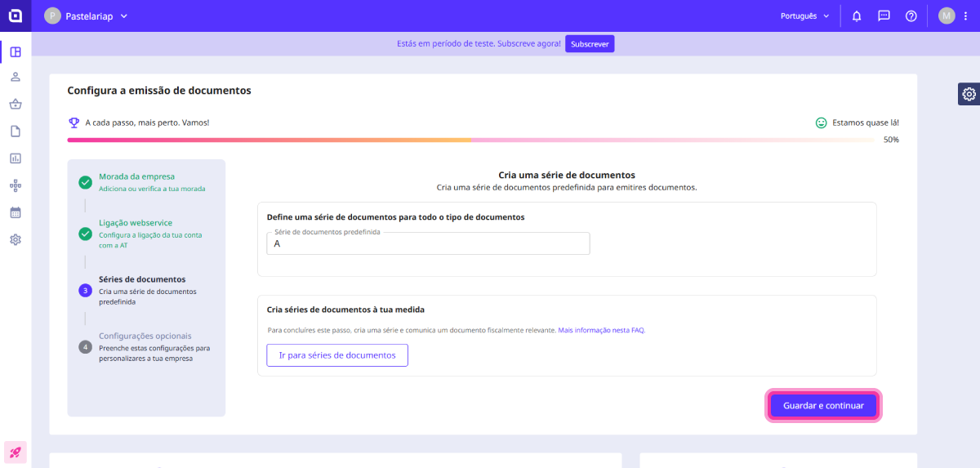Open the help question mark icon
The width and height of the screenshot is (980, 468).
coord(911,16)
